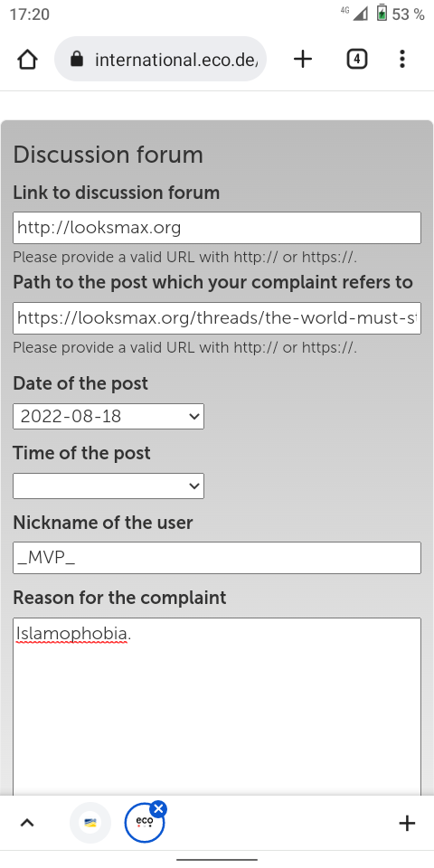The image size is (434, 868).
Task: Select the eco tab in bottom strip
Action: [145, 823]
